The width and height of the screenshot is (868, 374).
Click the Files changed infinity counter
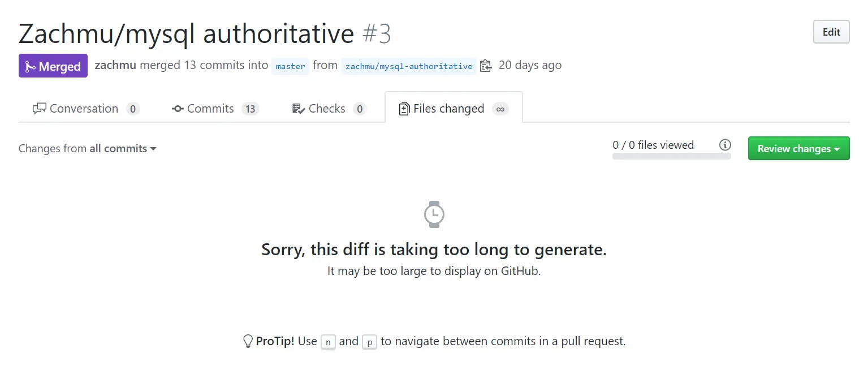tap(500, 109)
